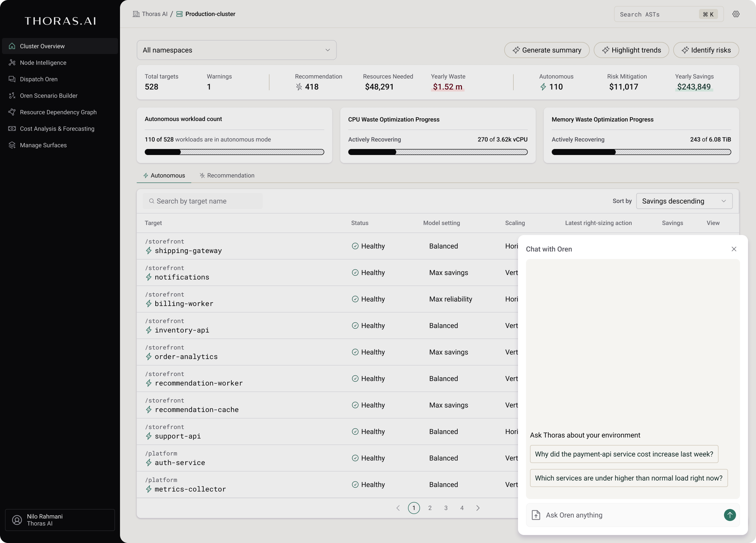Click the Memory waste progress bar
The width and height of the screenshot is (756, 543).
pos(641,152)
